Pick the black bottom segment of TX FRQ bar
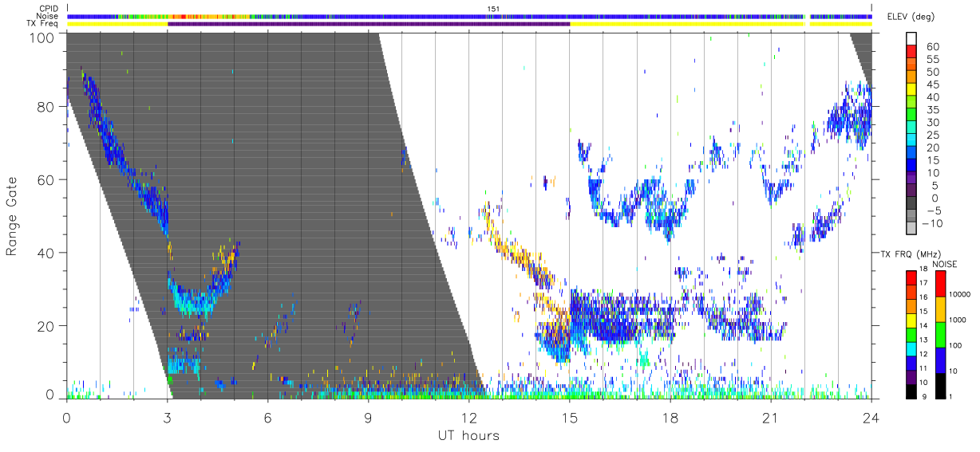The image size is (980, 452). 911,390
